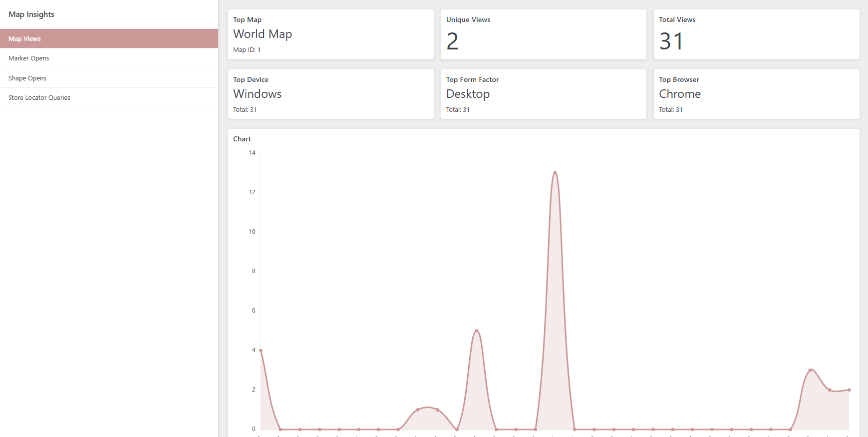Click the Top Device 'Total: 31' text
This screenshot has width=868, height=437.
(x=245, y=110)
